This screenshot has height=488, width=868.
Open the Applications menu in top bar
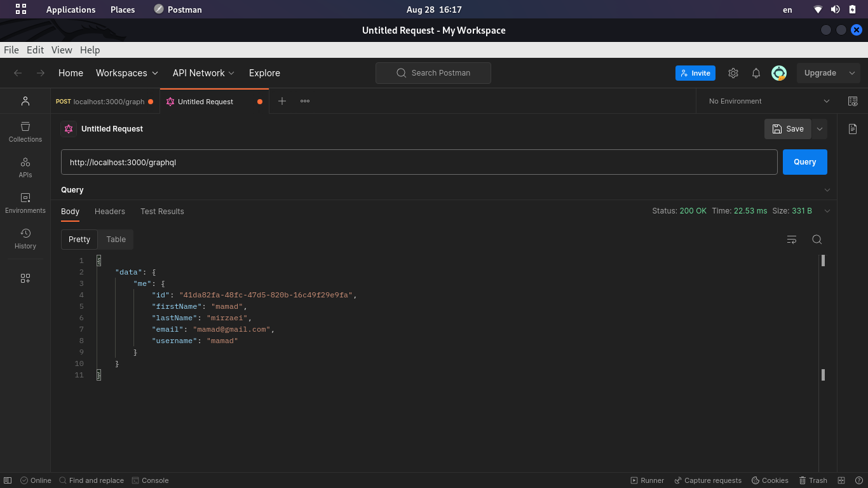pyautogui.click(x=71, y=10)
